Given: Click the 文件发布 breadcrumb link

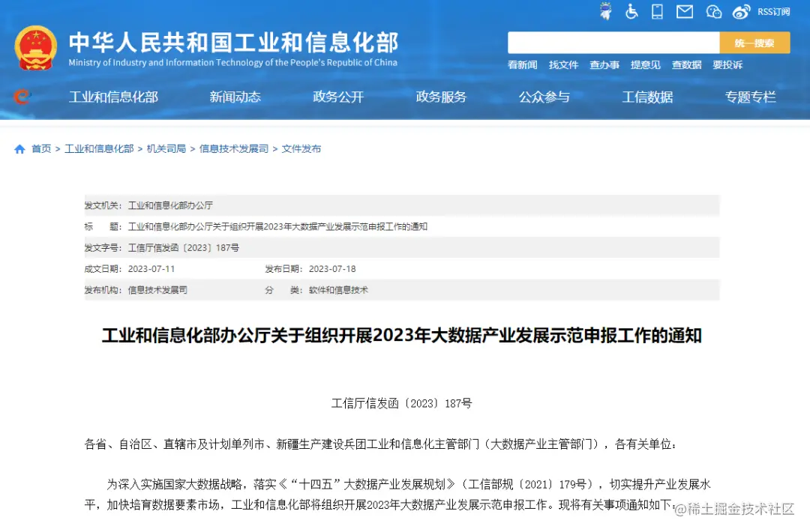Looking at the screenshot, I should [x=301, y=148].
